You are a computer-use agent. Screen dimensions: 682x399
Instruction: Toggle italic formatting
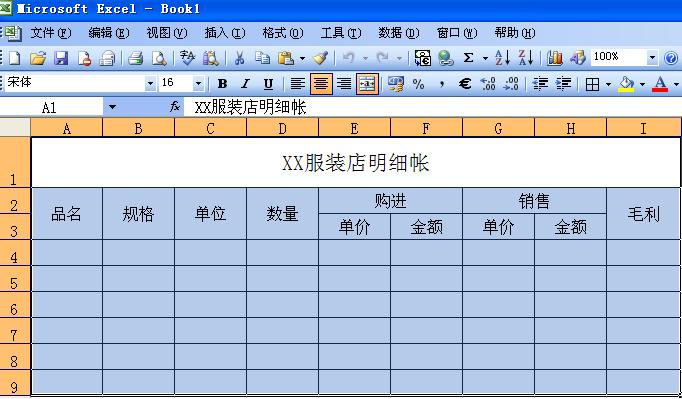coord(245,84)
